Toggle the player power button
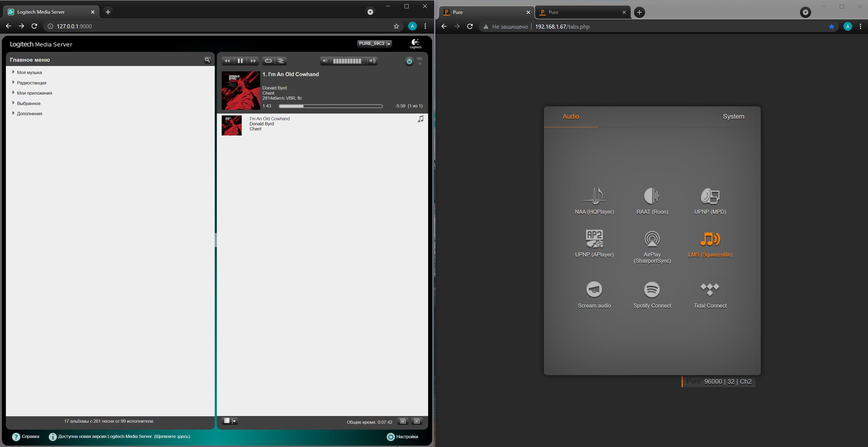Screen dimensions: 868x447 pos(409,61)
